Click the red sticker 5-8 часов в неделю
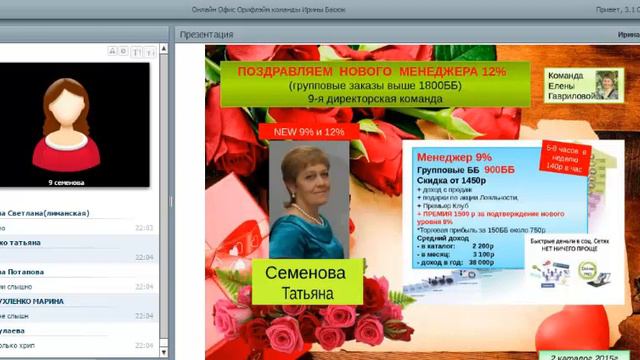640x360 pixels. pos(566,158)
